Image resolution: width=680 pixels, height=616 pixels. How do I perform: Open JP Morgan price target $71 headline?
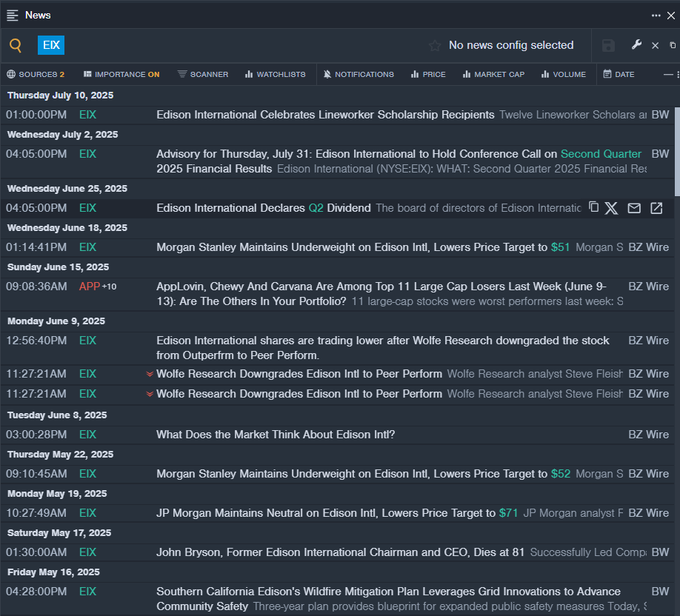coord(337,513)
